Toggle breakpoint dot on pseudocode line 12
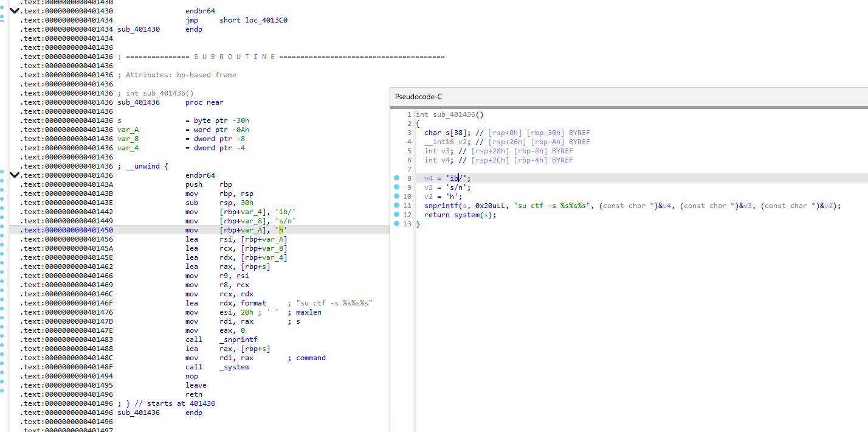The image size is (868, 432). 396,215
